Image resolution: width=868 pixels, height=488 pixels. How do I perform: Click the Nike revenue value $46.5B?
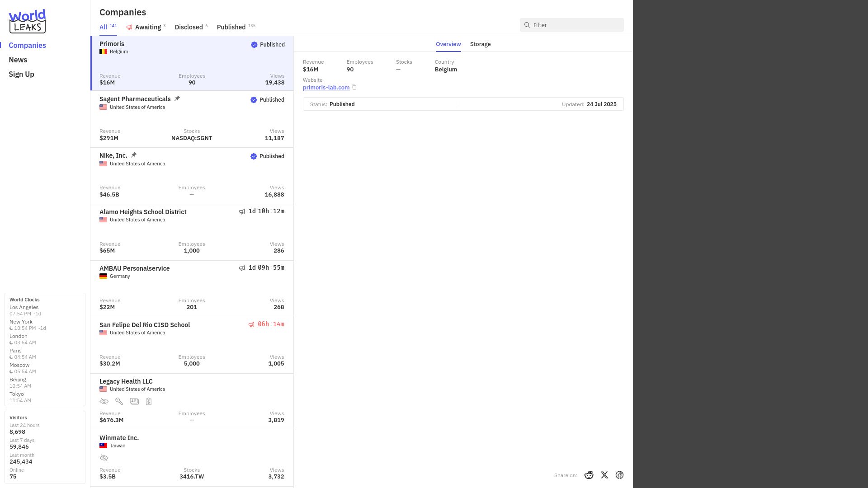point(109,195)
